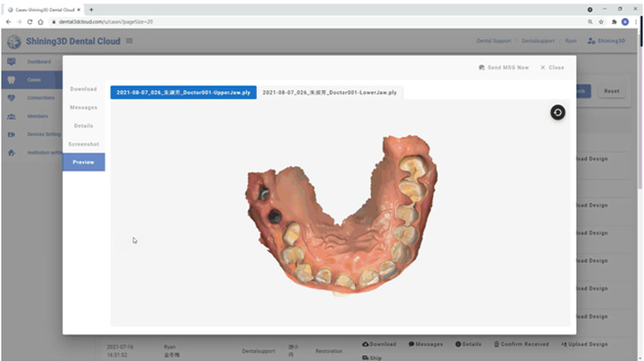The height and width of the screenshot is (361, 644).
Task: Click the Send MSG Now envelope icon
Action: (x=482, y=67)
